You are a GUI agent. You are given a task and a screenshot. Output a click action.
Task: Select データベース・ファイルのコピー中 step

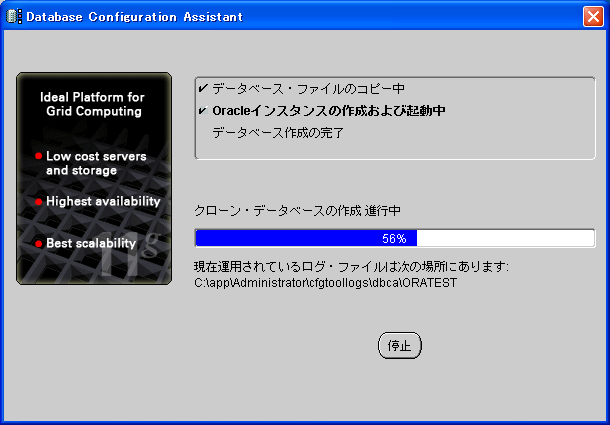point(308,89)
